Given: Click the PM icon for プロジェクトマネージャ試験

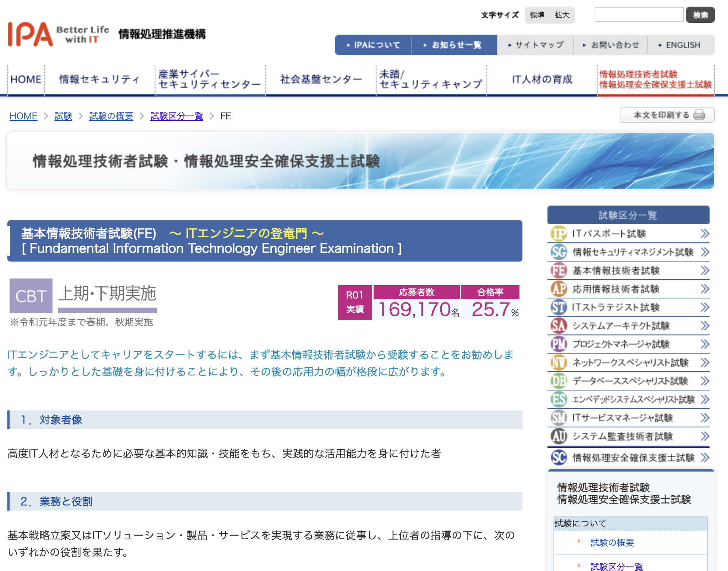Looking at the screenshot, I should click(x=559, y=344).
